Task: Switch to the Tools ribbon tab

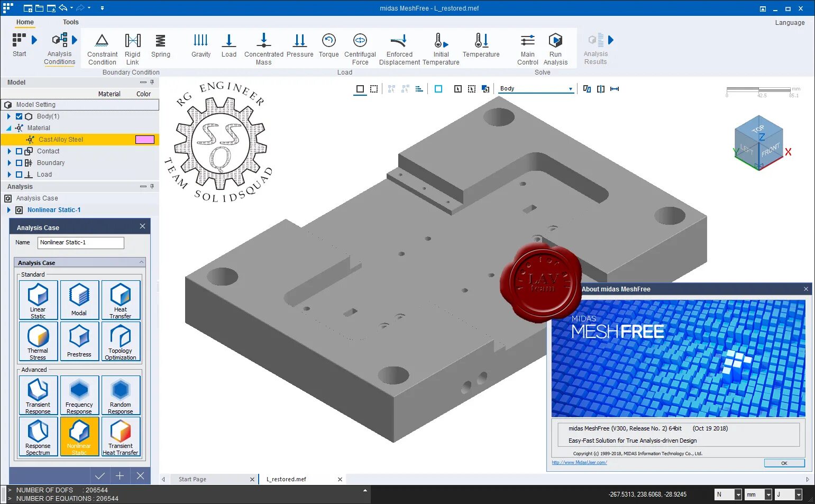Action: [70, 22]
